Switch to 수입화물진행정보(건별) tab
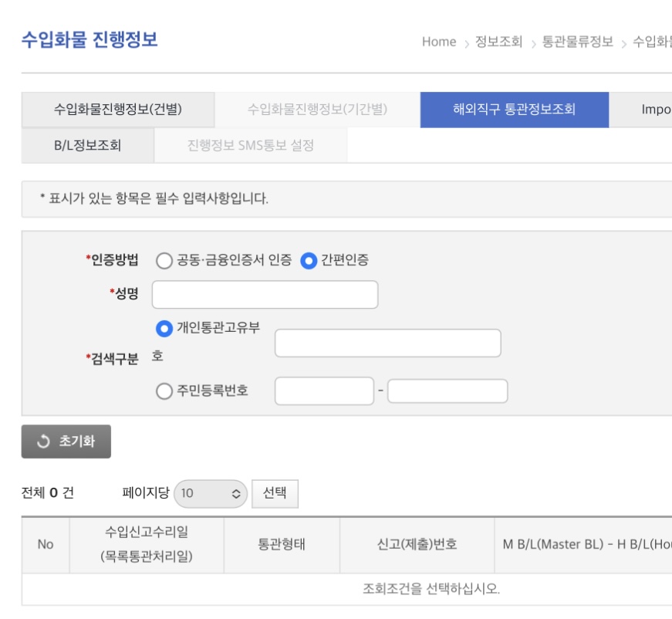 [x=118, y=110]
